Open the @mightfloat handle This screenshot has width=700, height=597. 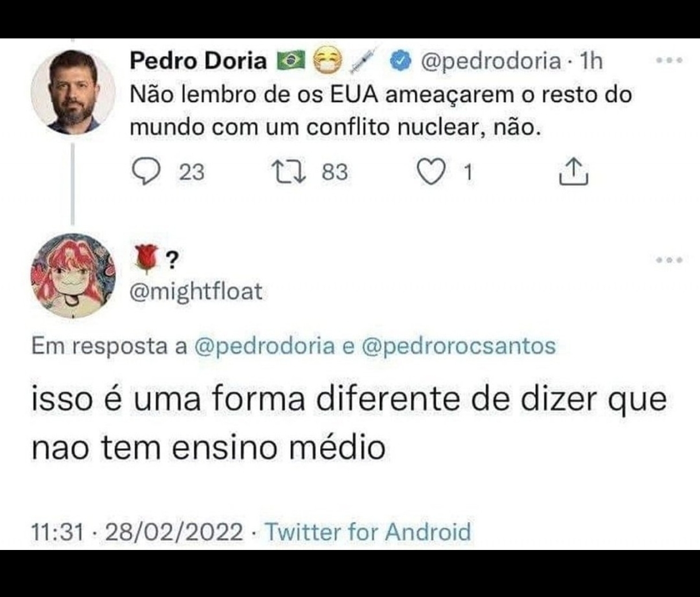point(196,292)
